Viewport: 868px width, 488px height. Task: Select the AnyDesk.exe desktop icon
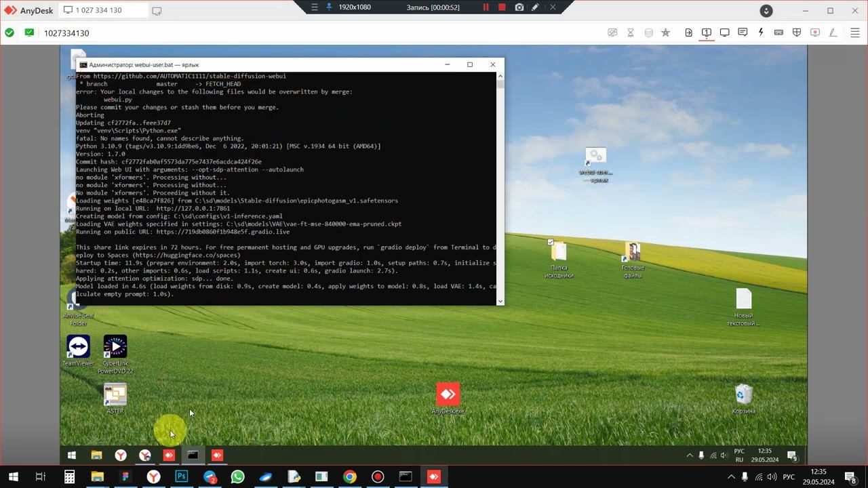[448, 399]
